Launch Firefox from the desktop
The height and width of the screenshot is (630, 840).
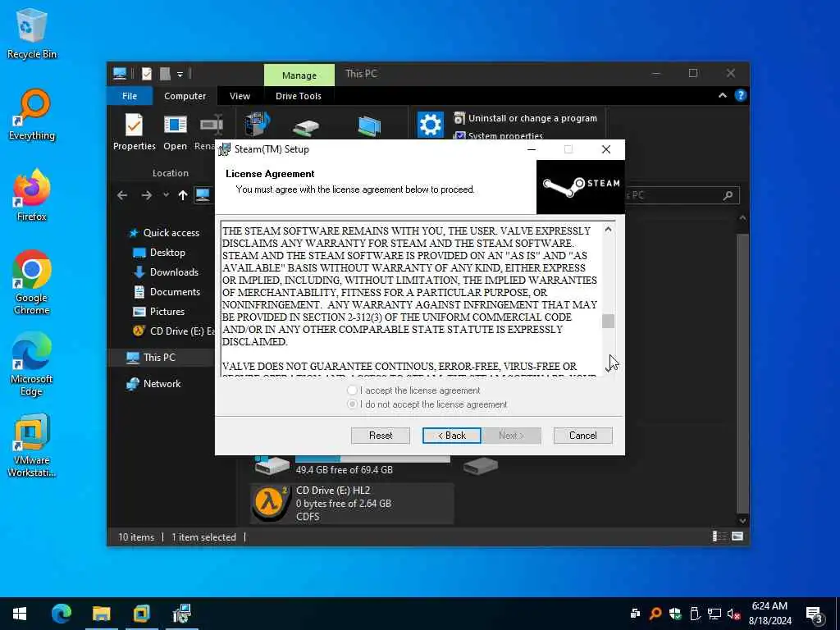[31, 195]
